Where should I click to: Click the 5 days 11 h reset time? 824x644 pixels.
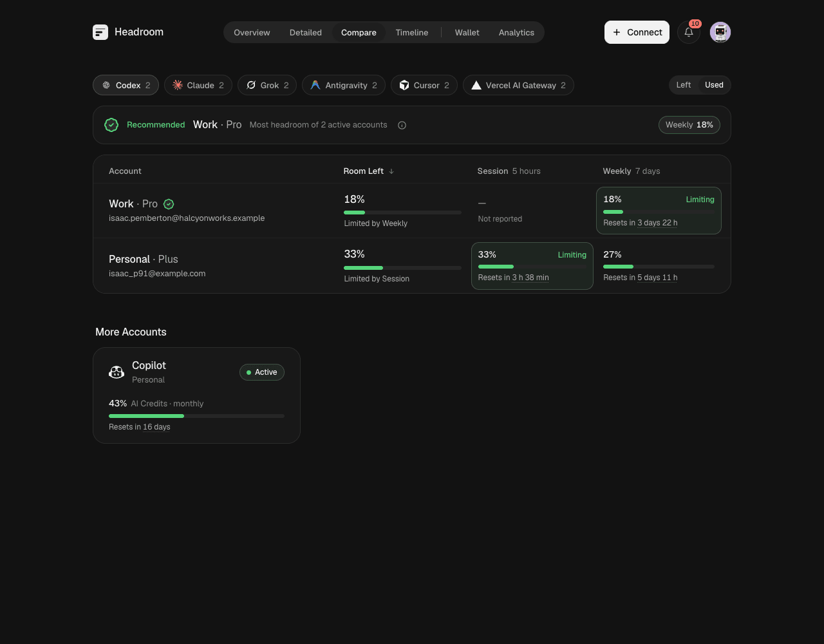pyautogui.click(x=657, y=278)
